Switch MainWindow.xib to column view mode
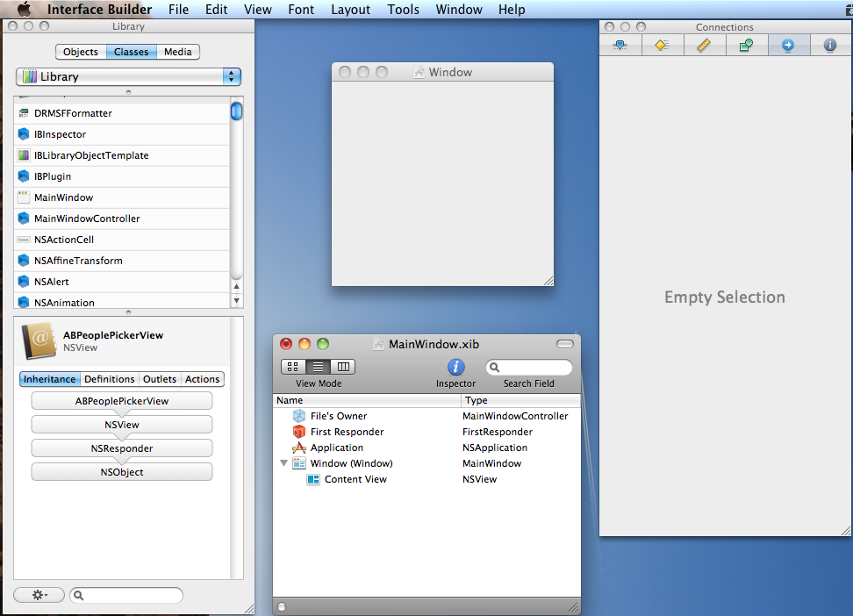This screenshot has width=853, height=616. [343, 367]
